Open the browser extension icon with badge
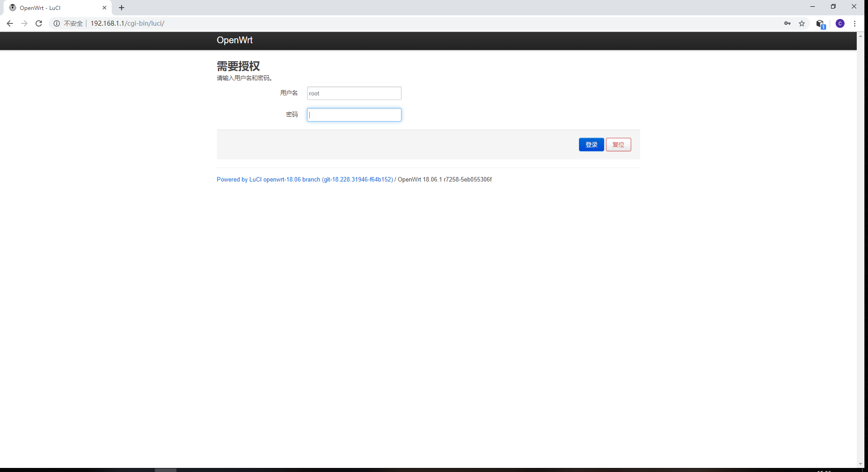 [820, 24]
